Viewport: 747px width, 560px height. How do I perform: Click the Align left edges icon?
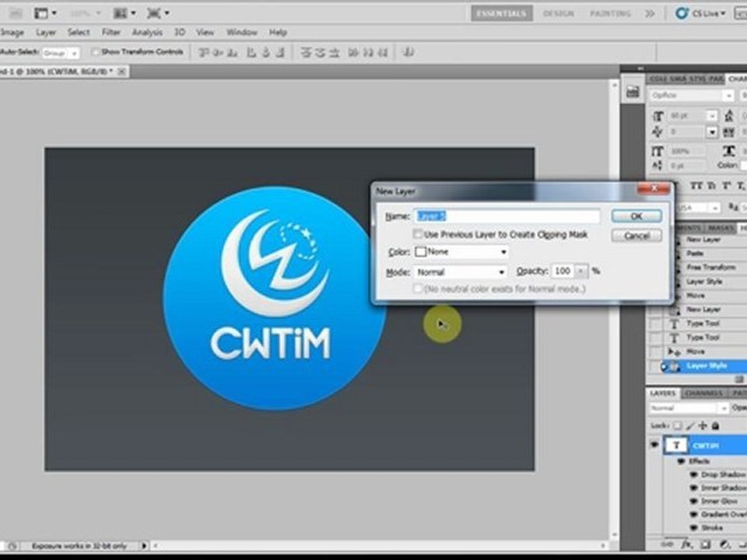tap(251, 52)
